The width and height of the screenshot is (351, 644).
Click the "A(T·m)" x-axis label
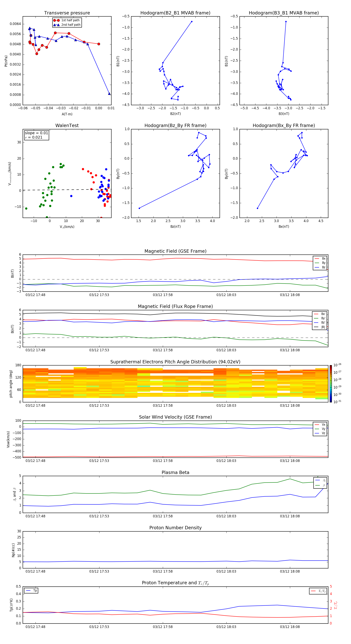click(67, 114)
